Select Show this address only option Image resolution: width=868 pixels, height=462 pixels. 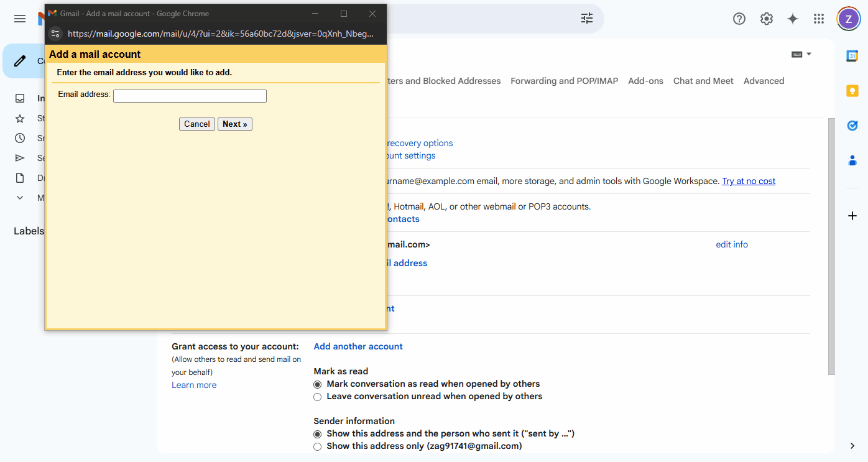click(318, 446)
